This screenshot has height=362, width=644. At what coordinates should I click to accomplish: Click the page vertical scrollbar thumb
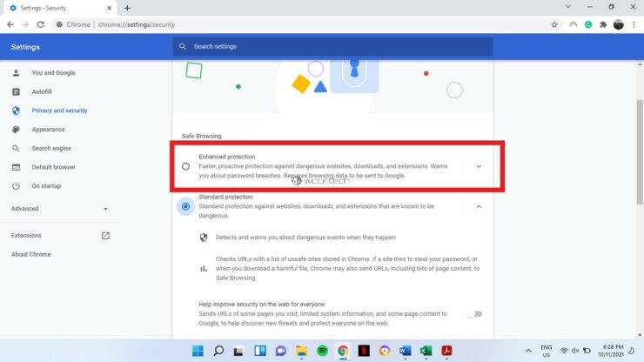point(640,152)
